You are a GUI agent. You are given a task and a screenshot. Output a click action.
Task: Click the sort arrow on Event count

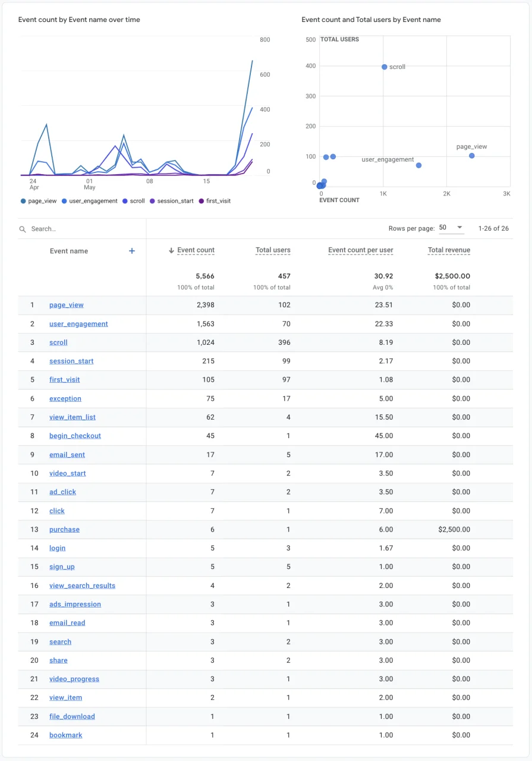pyautogui.click(x=171, y=251)
